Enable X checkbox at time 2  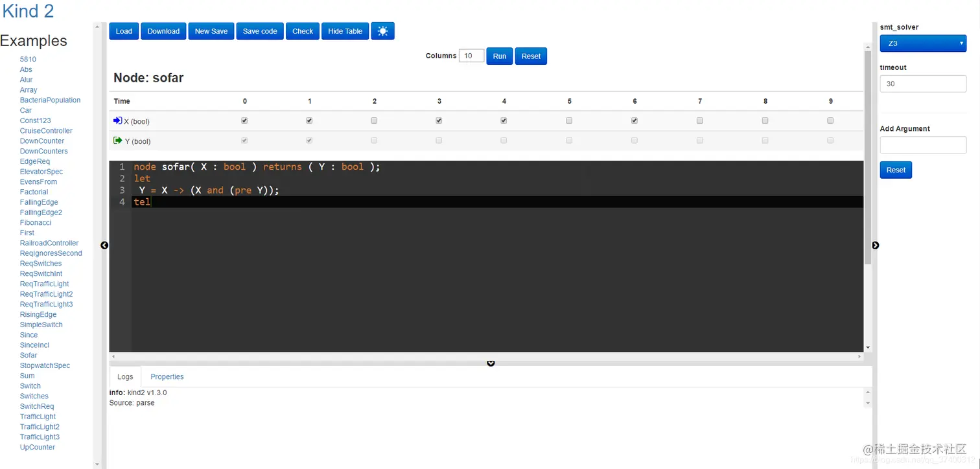point(374,120)
